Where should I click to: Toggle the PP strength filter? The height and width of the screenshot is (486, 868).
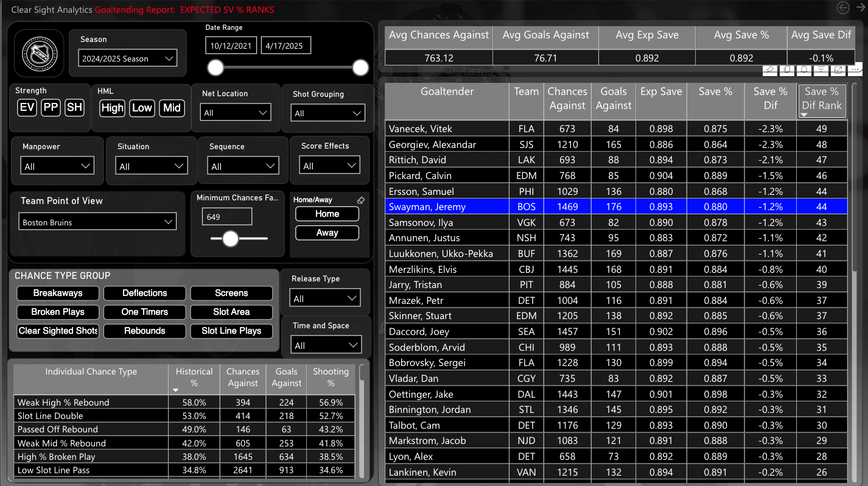pyautogui.click(x=51, y=108)
